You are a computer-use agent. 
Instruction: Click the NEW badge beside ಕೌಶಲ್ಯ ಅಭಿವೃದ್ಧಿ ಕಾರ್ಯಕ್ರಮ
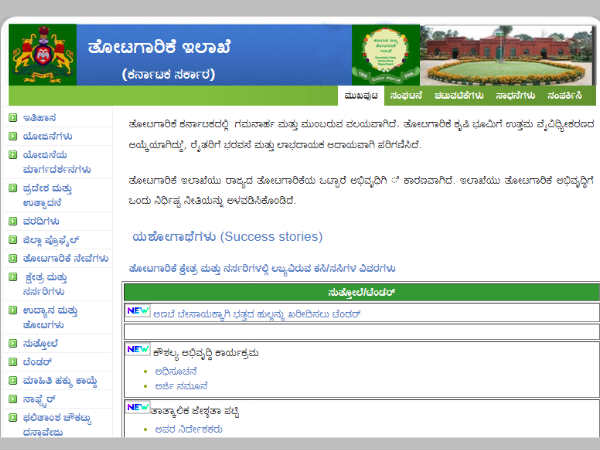click(138, 350)
